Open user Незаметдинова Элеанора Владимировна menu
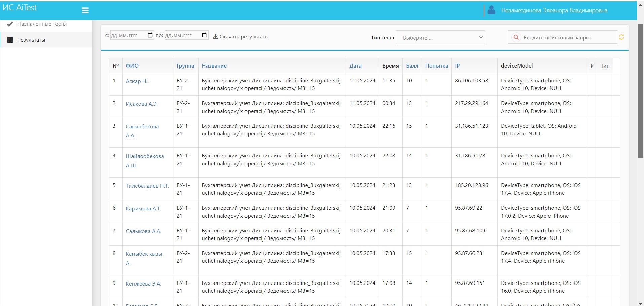Viewport: 644px width, 306px height. pos(554,10)
